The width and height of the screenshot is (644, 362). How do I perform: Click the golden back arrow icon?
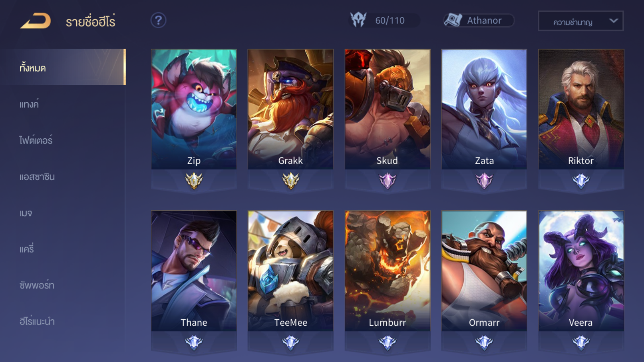point(35,21)
